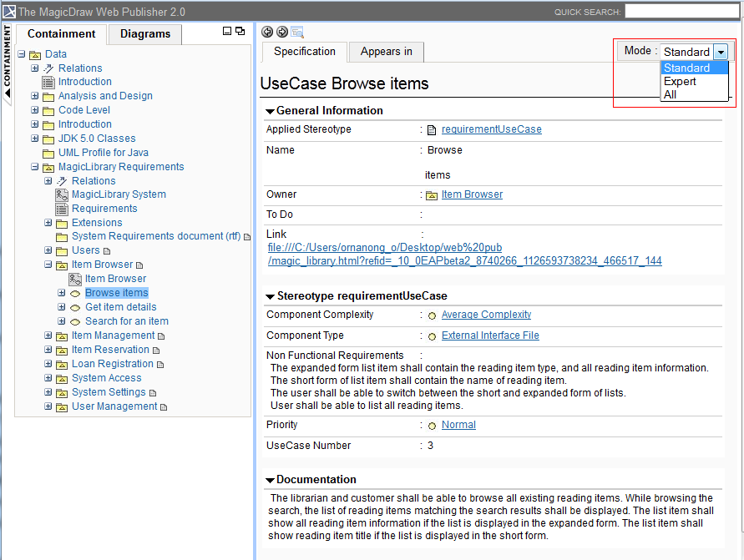This screenshot has width=744, height=560.
Task: Collapse the General Information section
Action: tap(270, 111)
